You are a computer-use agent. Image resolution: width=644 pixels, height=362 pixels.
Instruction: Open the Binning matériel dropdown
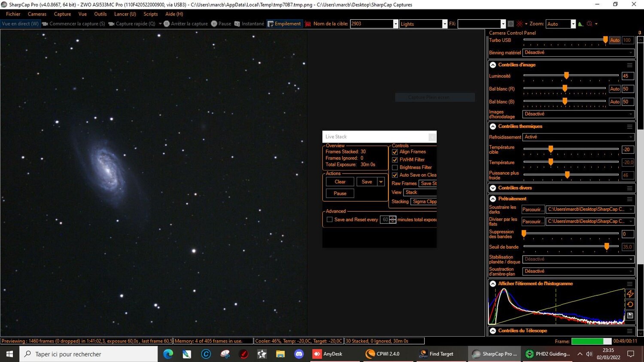point(631,52)
